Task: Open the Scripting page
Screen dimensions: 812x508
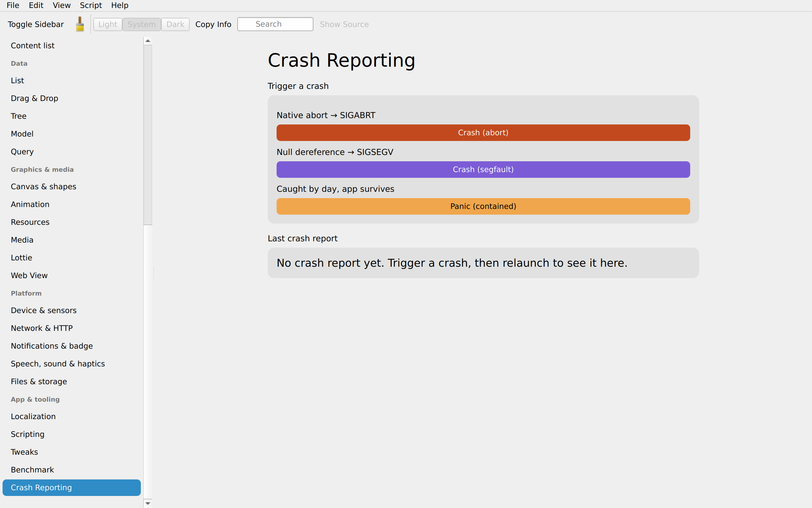Action: [71, 434]
